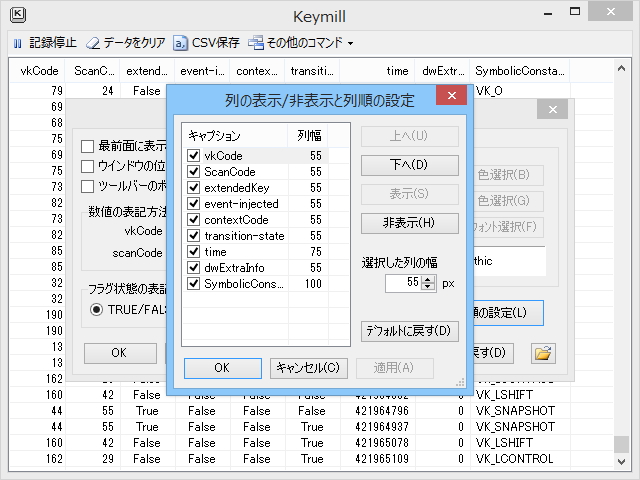
Task: Hide selected column with 非表示(H) button
Action: coord(409,223)
